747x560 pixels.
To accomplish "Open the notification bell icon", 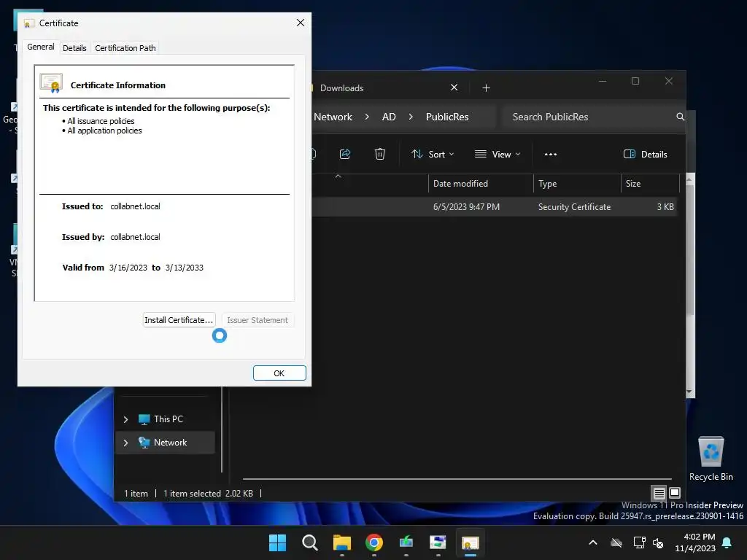I will click(727, 542).
